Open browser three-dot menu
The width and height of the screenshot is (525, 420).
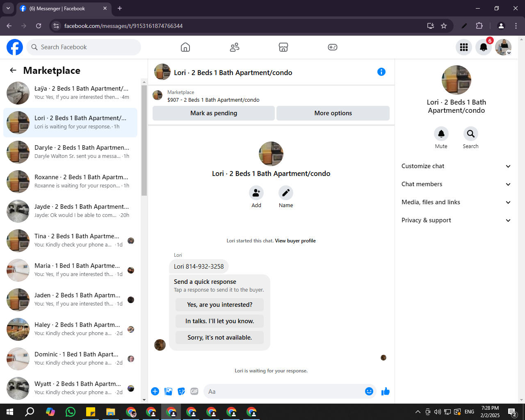516,26
